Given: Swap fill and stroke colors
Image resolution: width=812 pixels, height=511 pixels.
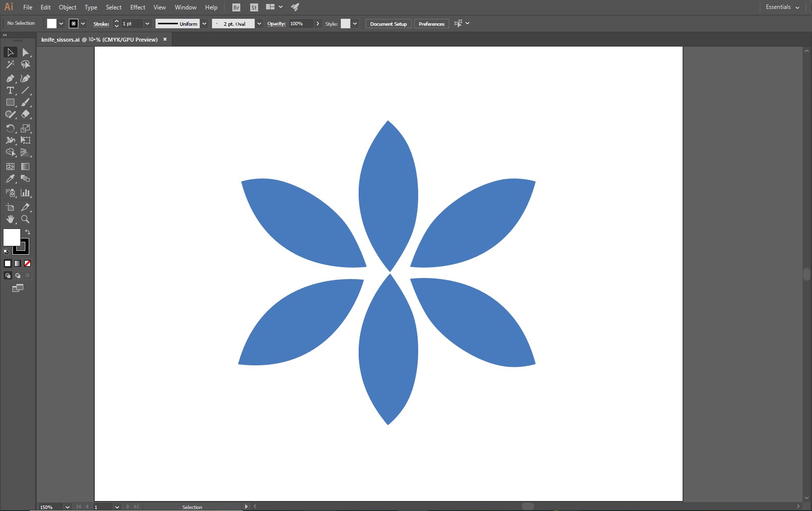Looking at the screenshot, I should pyautogui.click(x=28, y=232).
